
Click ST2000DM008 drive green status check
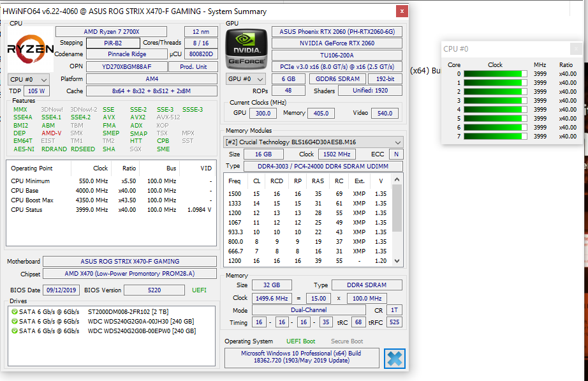point(15,311)
